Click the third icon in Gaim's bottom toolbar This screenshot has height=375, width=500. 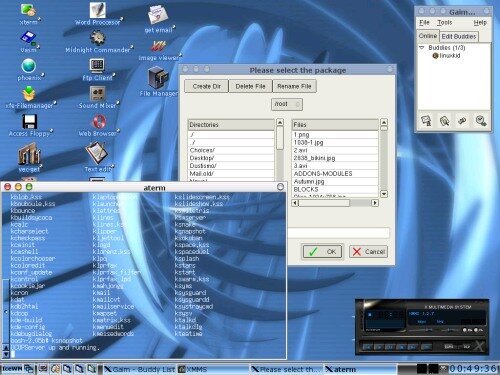(x=462, y=120)
